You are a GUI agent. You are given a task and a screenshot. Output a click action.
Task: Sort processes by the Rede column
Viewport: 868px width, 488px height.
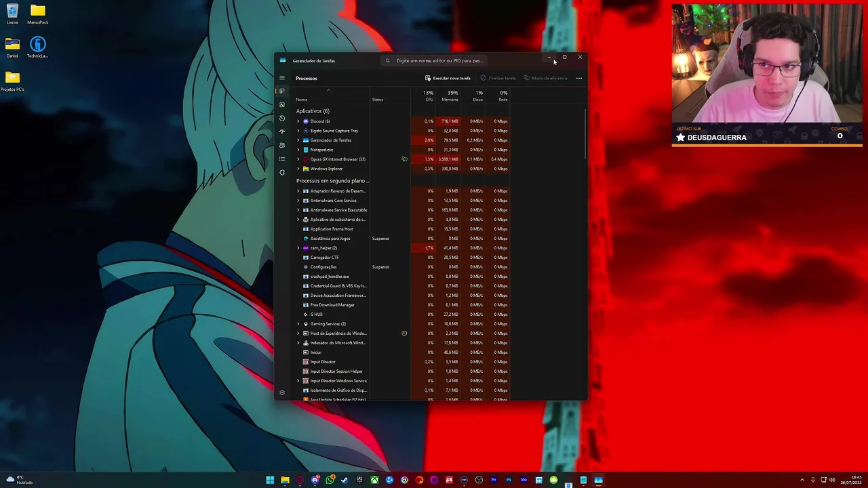point(497,96)
